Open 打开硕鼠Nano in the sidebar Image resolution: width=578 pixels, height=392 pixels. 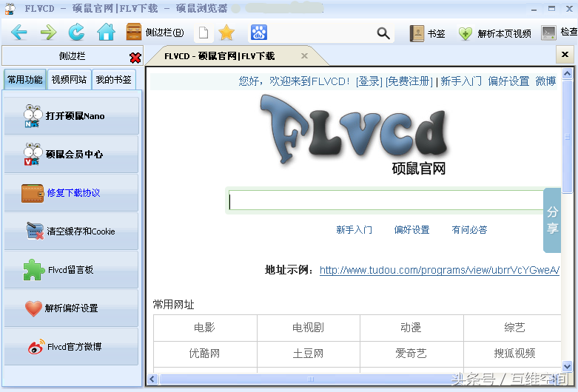click(x=72, y=115)
